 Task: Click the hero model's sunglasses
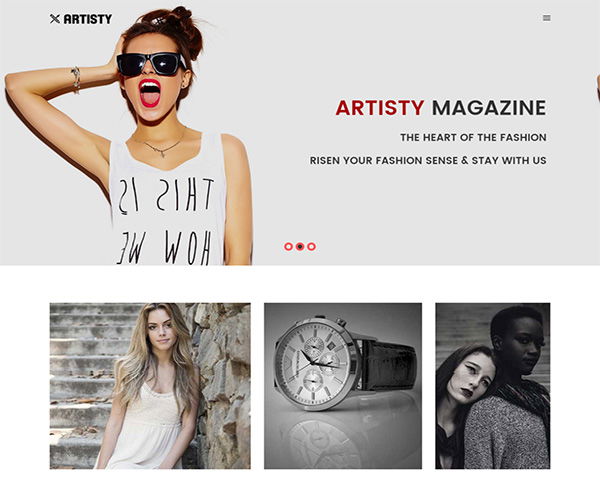151,64
